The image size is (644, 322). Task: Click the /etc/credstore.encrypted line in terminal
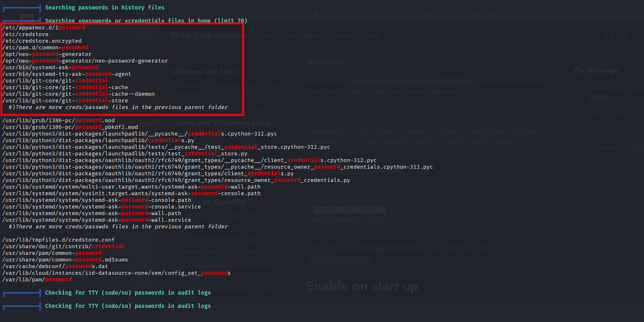tap(42, 41)
